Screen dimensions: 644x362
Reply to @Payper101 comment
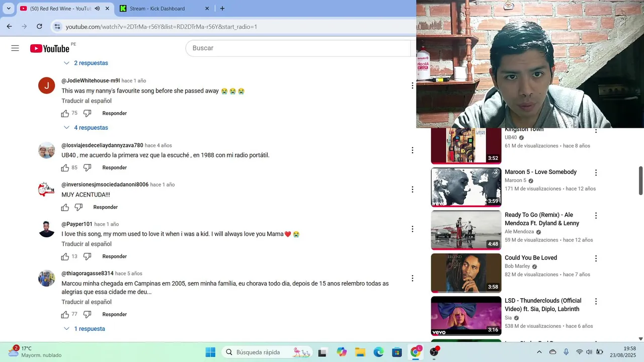(x=115, y=257)
